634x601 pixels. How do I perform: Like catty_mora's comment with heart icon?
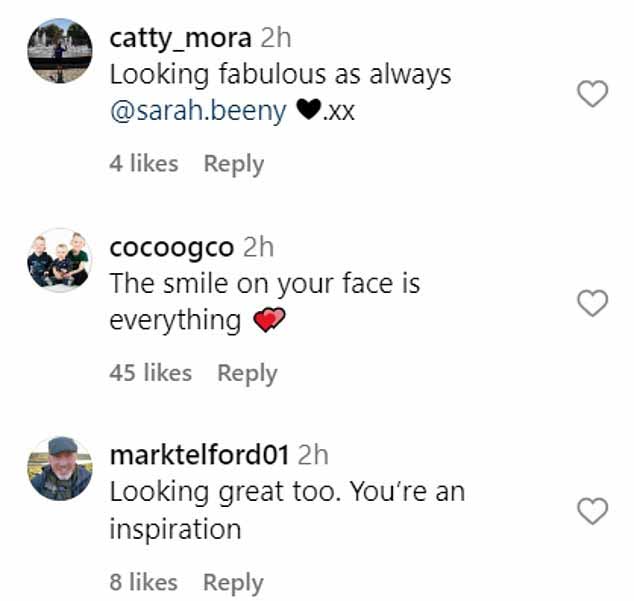pyautogui.click(x=592, y=93)
